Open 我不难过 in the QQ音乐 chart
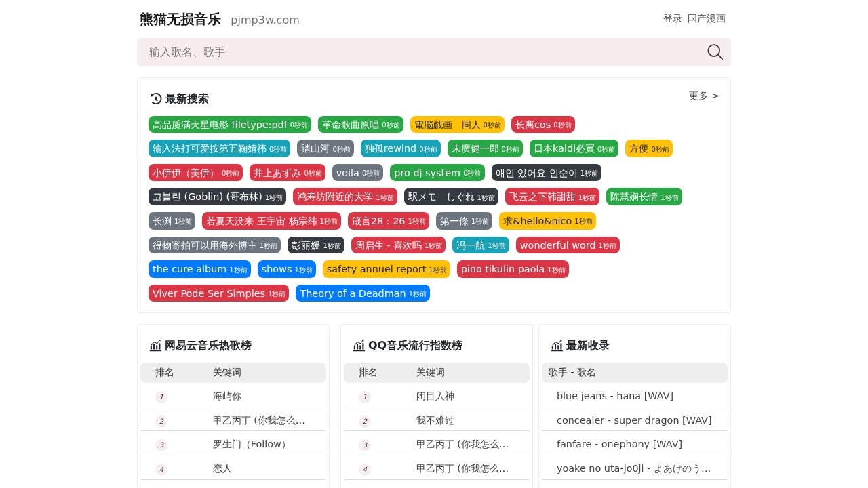 click(435, 420)
